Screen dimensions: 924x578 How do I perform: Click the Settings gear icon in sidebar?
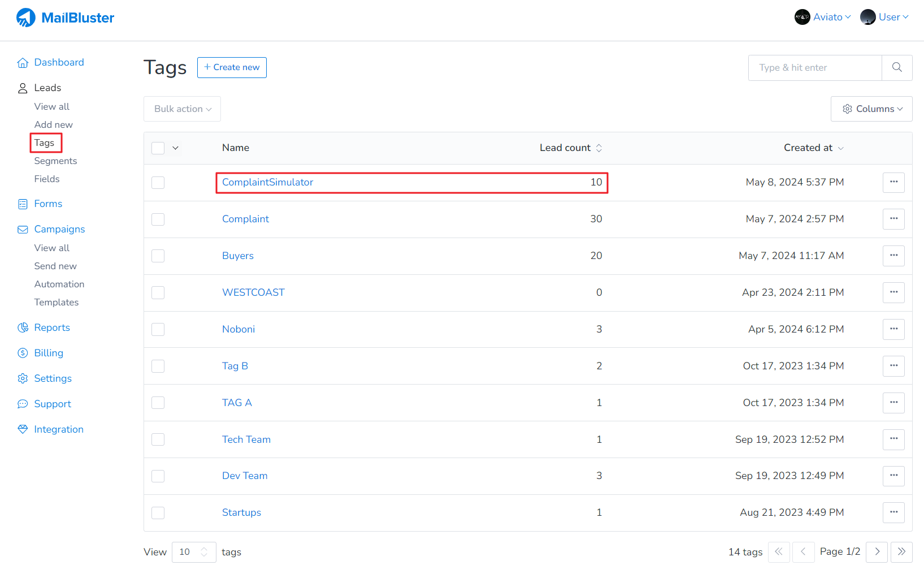tap(23, 379)
